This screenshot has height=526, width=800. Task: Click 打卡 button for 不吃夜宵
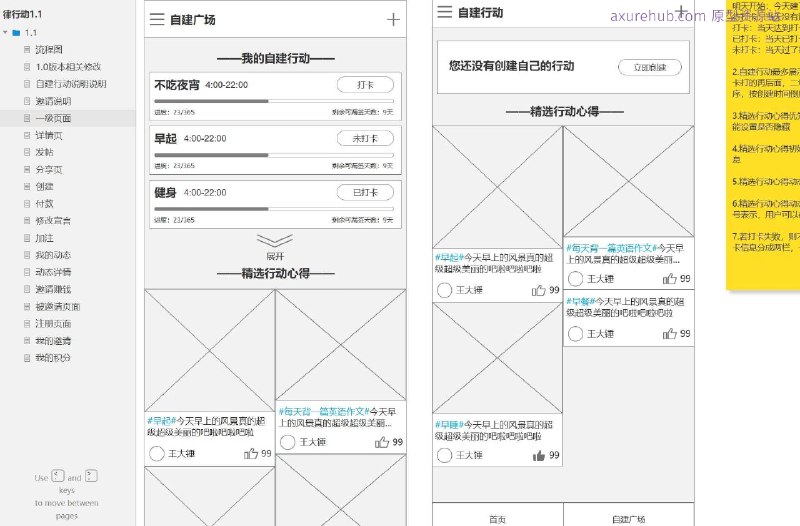(x=365, y=85)
